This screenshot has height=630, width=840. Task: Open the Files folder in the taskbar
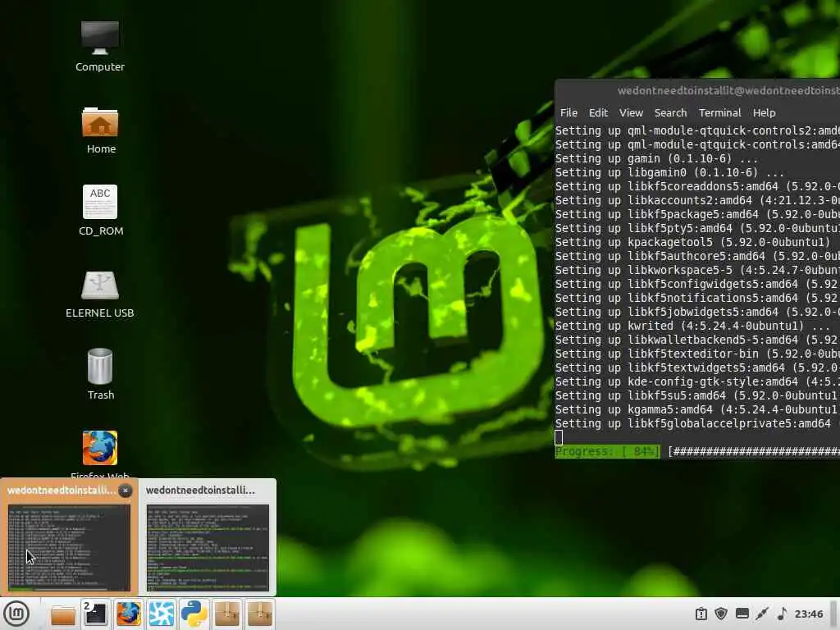(x=62, y=614)
